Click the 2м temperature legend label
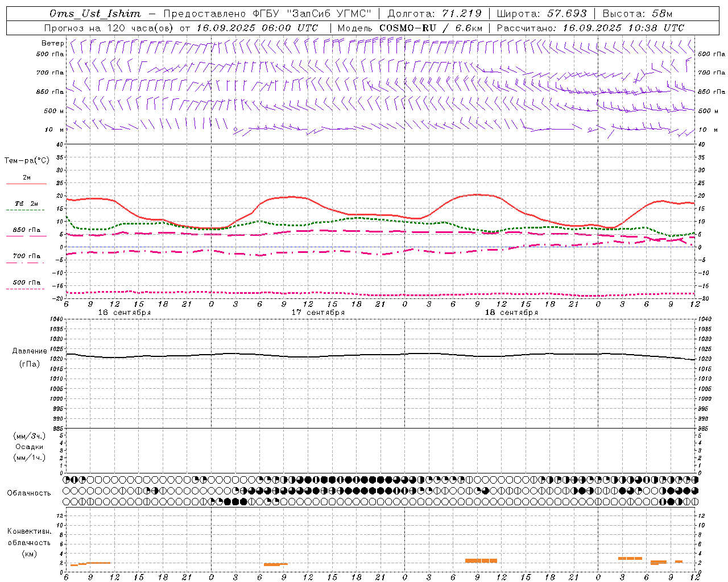Viewport: 728px width, 582px height. (27, 178)
